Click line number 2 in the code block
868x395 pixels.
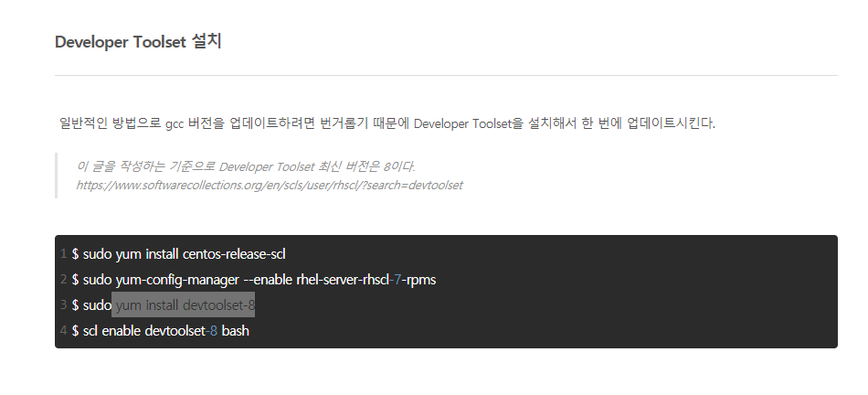coord(63,279)
